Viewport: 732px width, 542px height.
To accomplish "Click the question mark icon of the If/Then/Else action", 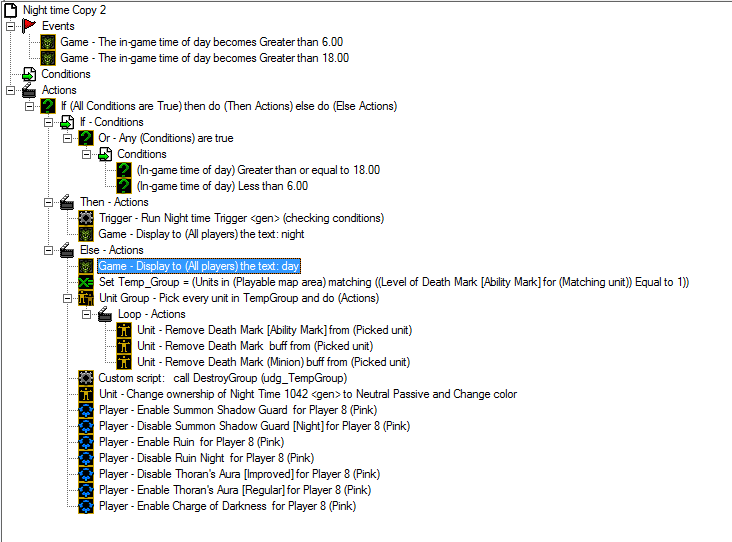I will click(x=48, y=106).
